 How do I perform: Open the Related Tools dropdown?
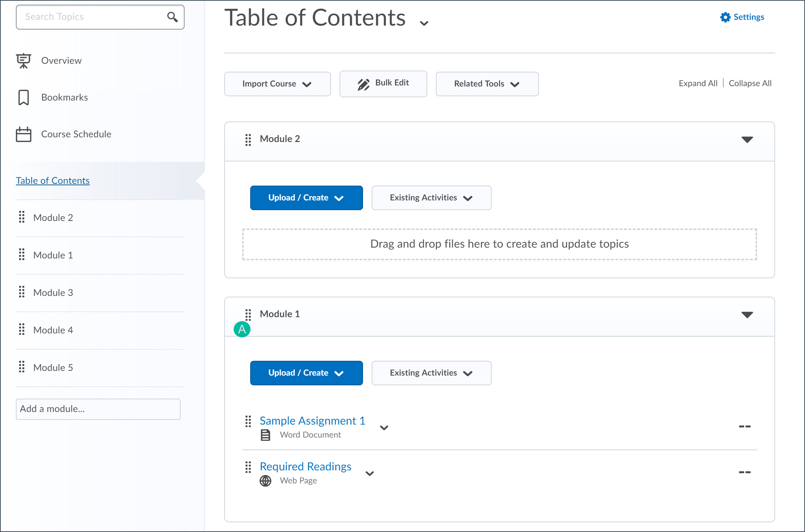[x=487, y=84]
